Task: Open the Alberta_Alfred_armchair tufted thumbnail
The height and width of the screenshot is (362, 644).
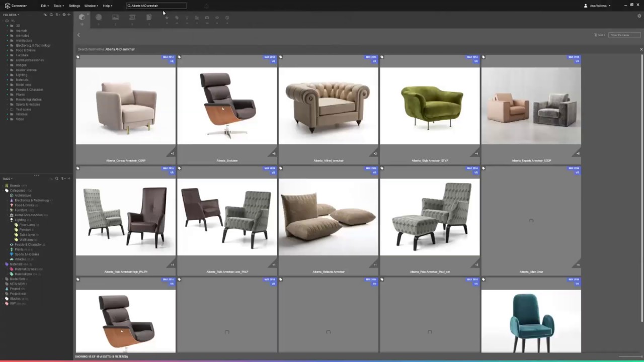Action: (x=329, y=106)
